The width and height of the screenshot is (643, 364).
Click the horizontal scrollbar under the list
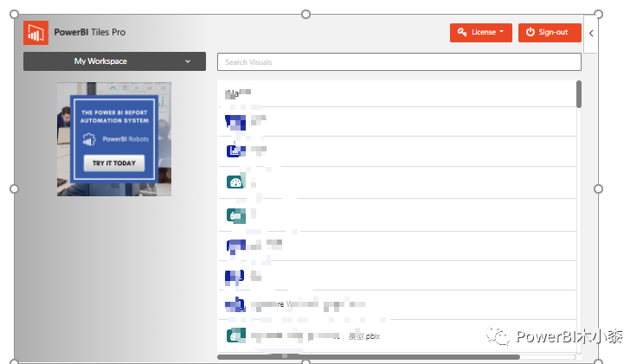point(368,356)
